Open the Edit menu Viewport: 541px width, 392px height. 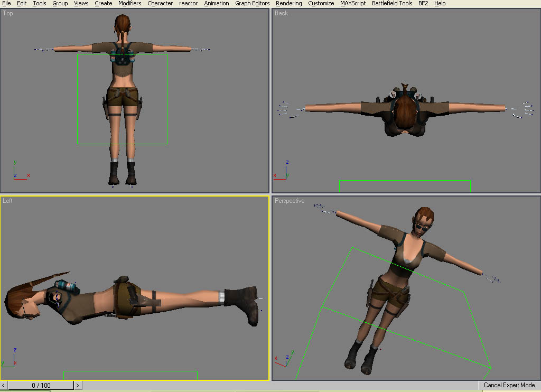click(x=22, y=4)
